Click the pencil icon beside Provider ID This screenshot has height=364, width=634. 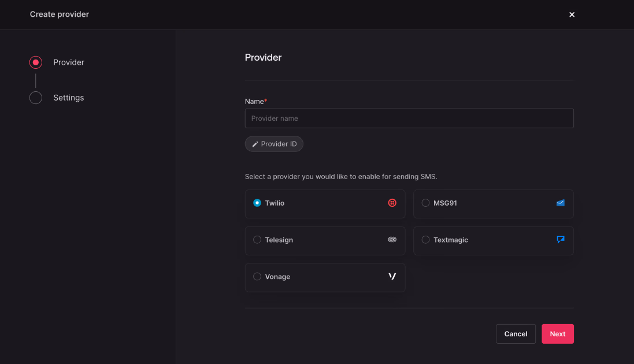[255, 144]
